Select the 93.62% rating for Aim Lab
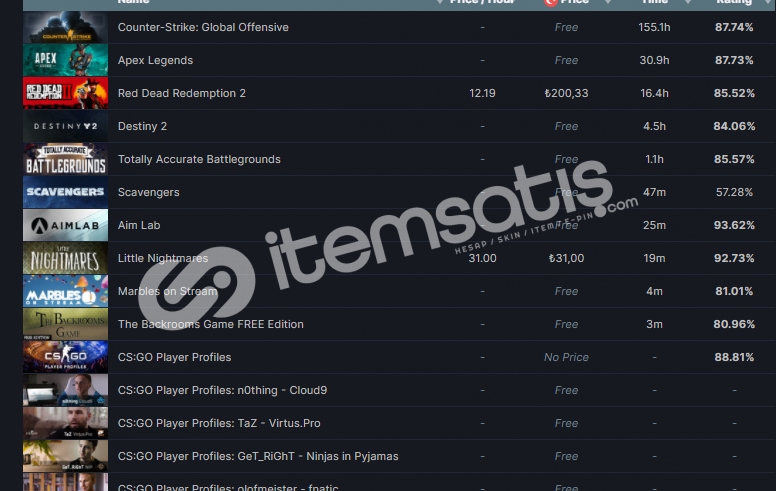 tap(734, 225)
